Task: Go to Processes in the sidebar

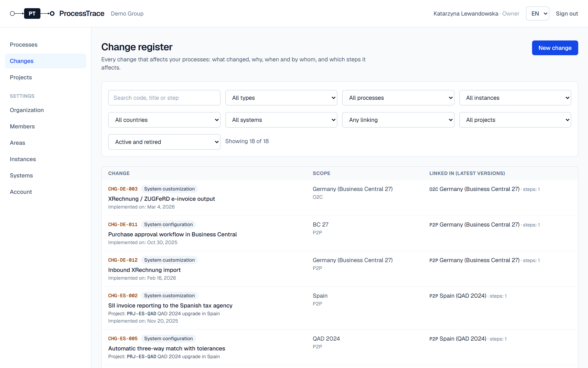Action: [46, 45]
